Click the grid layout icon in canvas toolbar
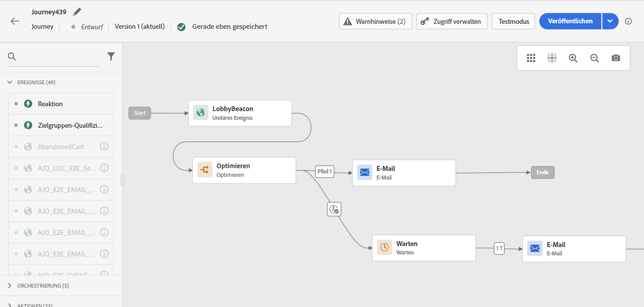644x307 pixels. [531, 58]
